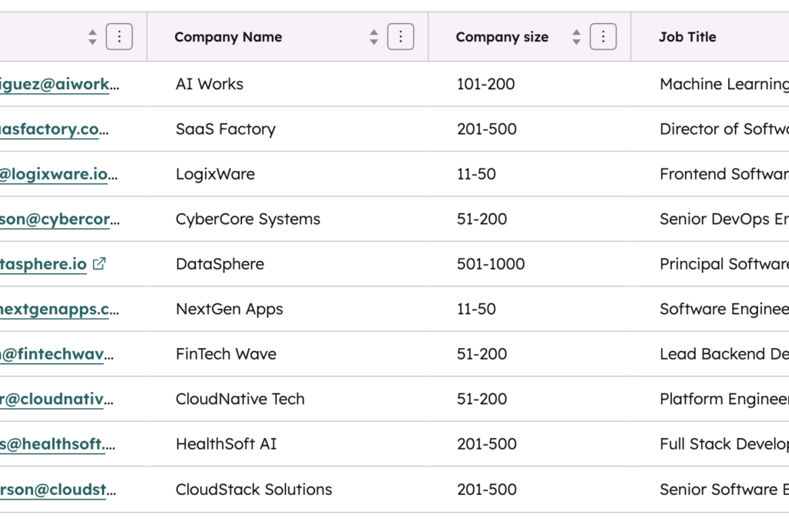The height and width of the screenshot is (532, 789).
Task: Open the Company Name column options menu
Action: pyautogui.click(x=400, y=36)
